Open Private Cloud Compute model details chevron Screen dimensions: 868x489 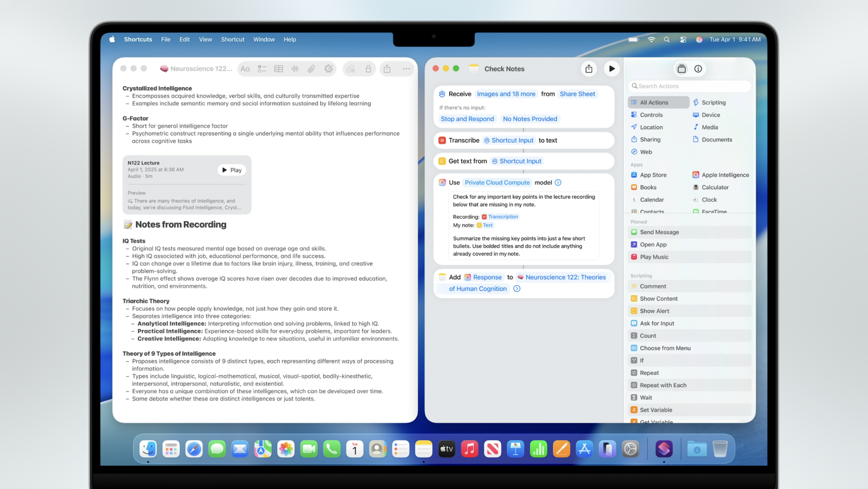(x=558, y=182)
